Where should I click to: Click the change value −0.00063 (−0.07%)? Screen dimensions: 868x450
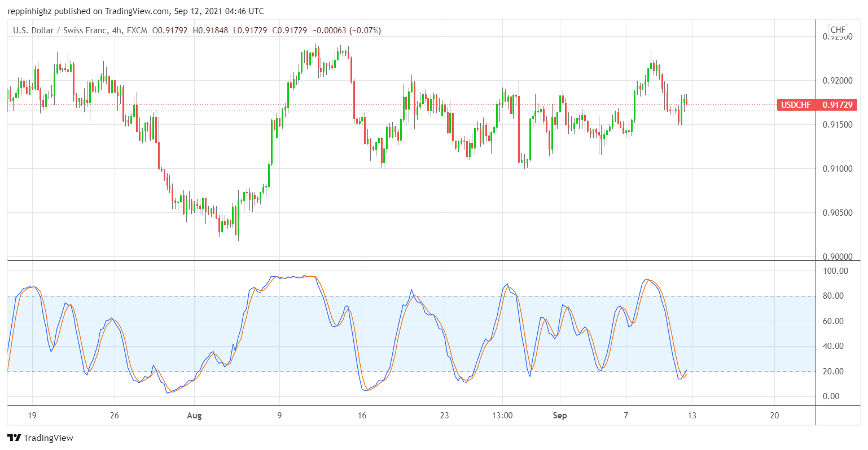click(347, 30)
